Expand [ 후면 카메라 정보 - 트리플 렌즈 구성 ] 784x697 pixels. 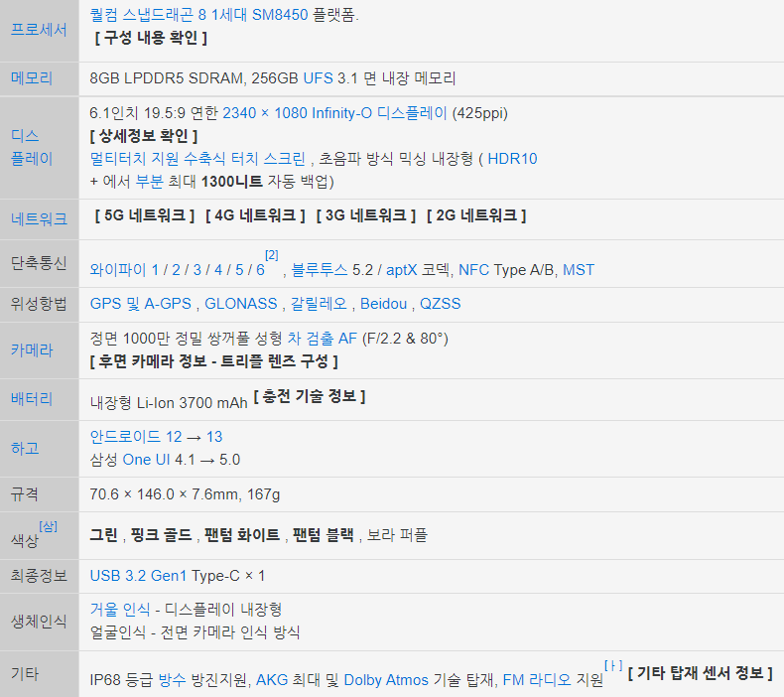click(x=214, y=360)
